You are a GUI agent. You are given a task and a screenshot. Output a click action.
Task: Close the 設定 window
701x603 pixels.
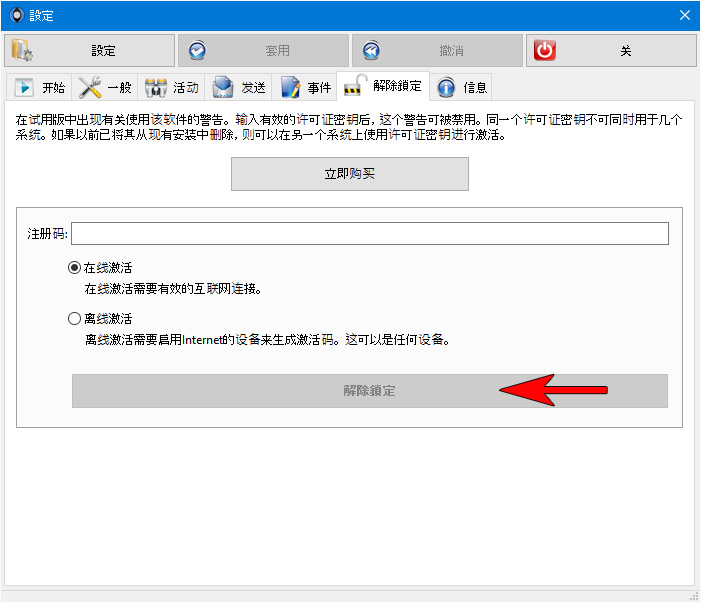[684, 15]
